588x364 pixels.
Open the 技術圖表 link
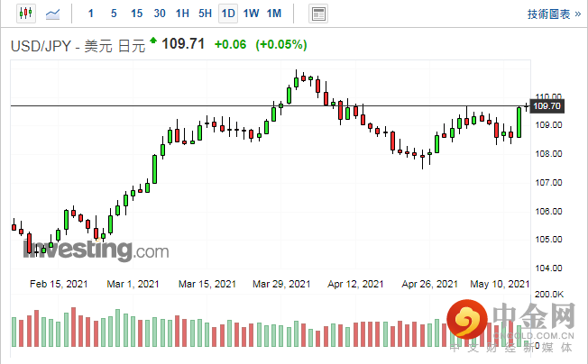pos(555,14)
